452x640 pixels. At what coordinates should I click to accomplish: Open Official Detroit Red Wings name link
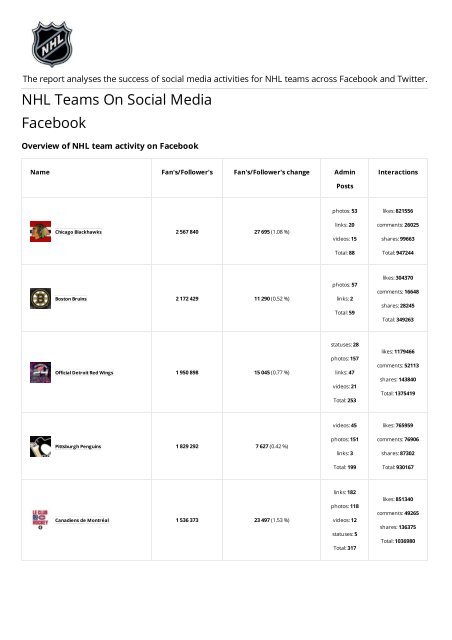point(84,373)
